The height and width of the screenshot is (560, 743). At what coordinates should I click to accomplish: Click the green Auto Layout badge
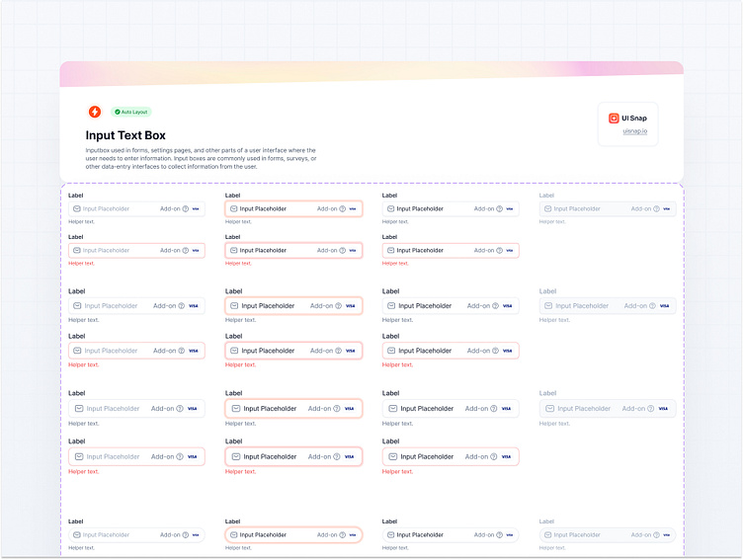coord(130,112)
